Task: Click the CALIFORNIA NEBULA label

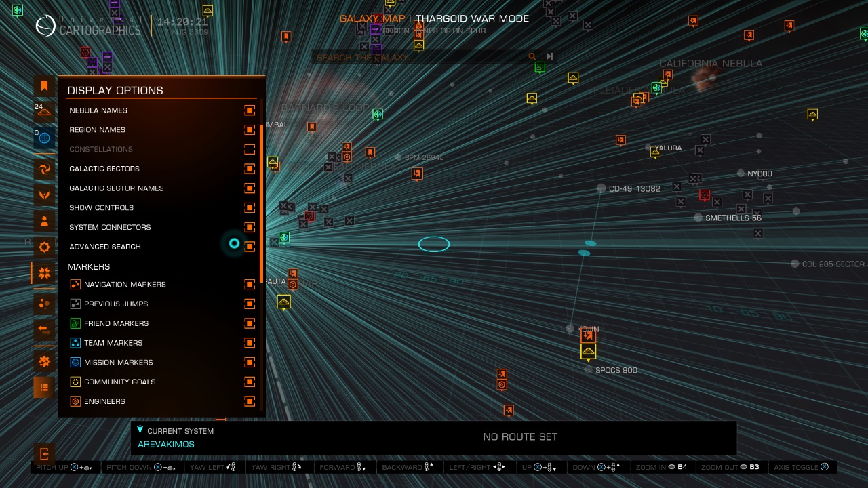Action: coord(711,64)
